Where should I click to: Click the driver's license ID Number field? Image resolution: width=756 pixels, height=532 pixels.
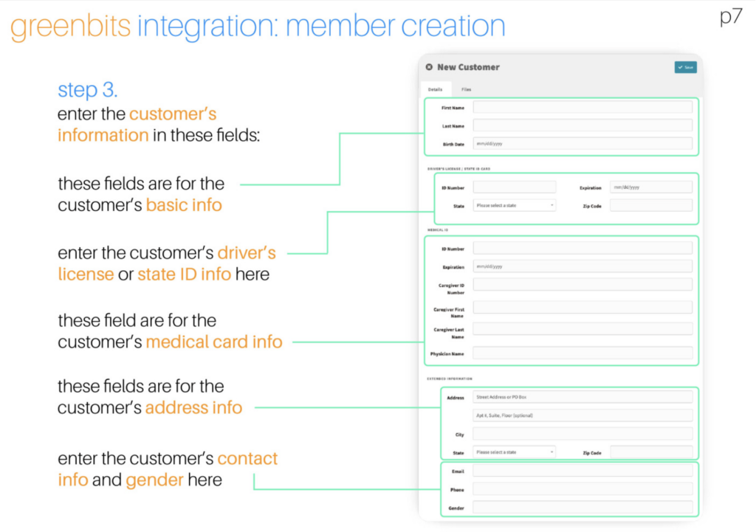tap(514, 187)
